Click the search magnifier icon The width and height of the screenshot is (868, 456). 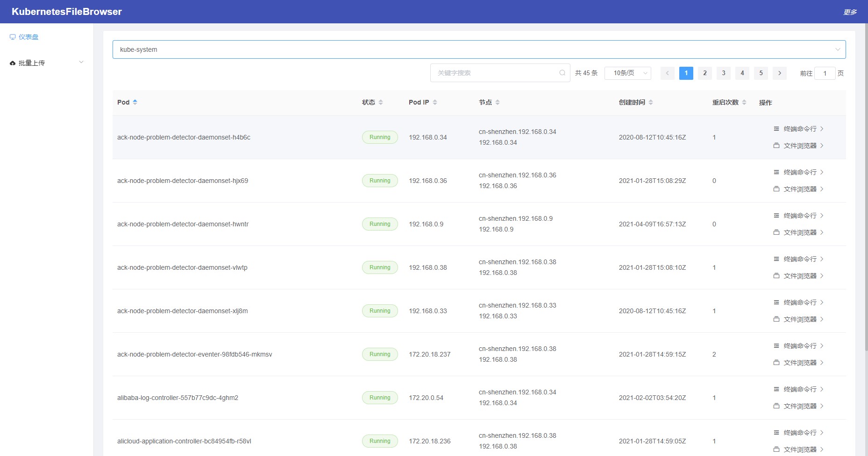point(562,73)
